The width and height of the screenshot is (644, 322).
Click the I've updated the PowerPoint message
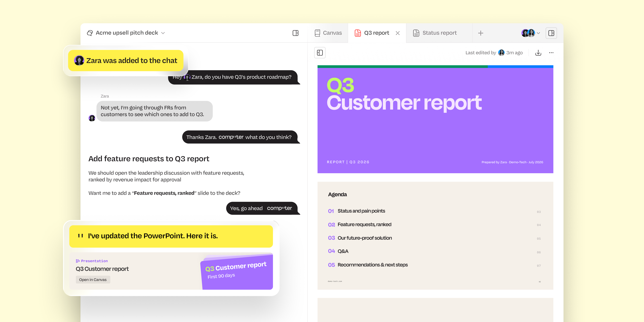point(171,236)
